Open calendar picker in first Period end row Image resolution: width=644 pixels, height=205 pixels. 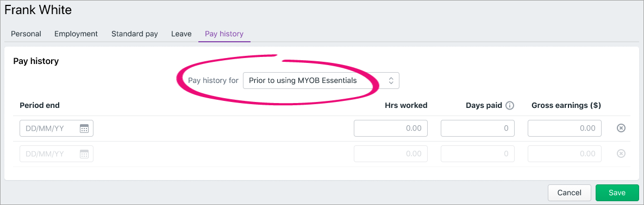pyautogui.click(x=84, y=129)
